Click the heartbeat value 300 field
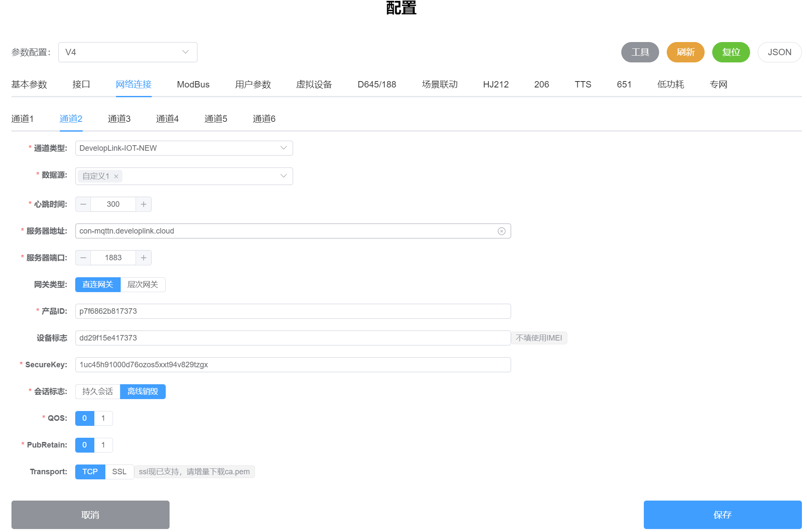The image size is (807, 532). 113,204
